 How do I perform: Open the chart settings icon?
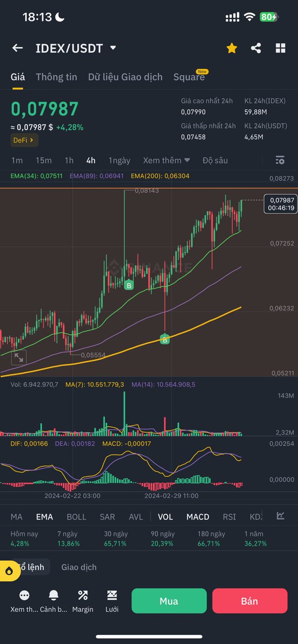pos(280,160)
